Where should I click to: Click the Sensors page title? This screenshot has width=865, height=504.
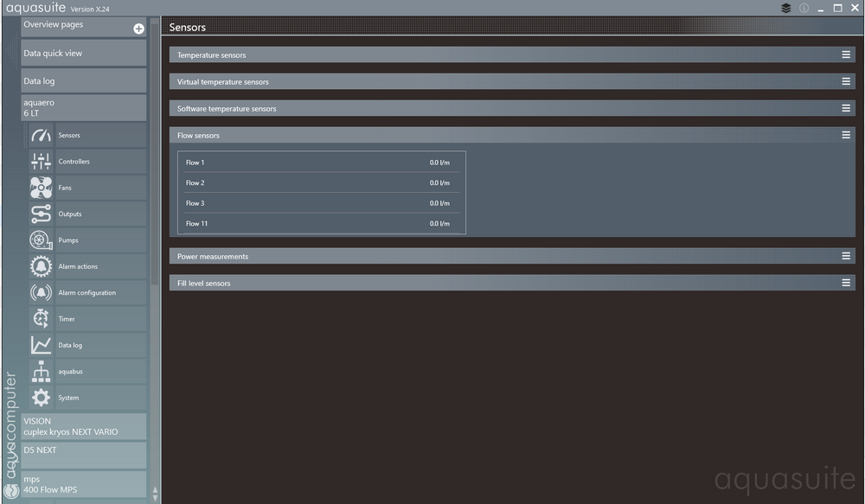tap(188, 27)
